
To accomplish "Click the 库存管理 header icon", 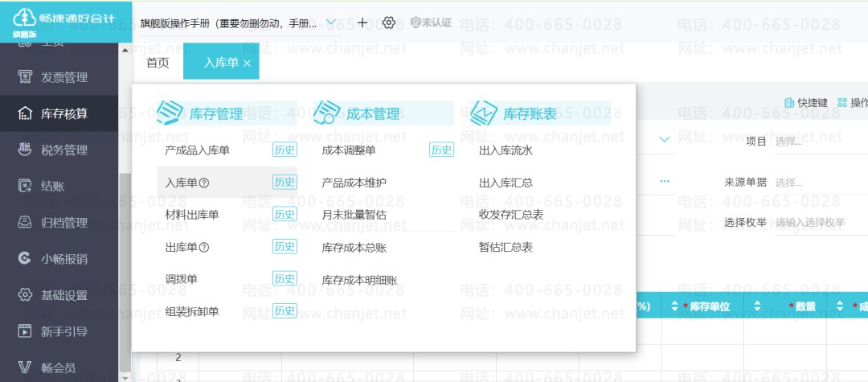I will click(x=170, y=113).
